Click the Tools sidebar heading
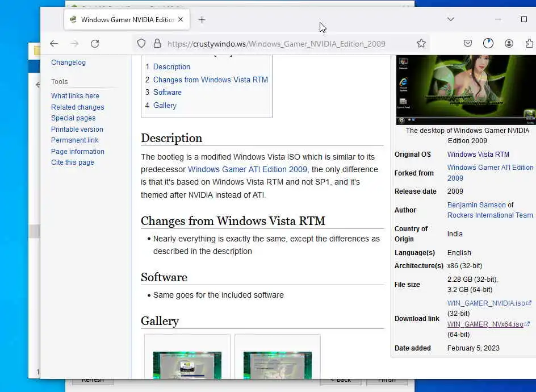Viewport: 536px width, 392px height. tap(60, 81)
